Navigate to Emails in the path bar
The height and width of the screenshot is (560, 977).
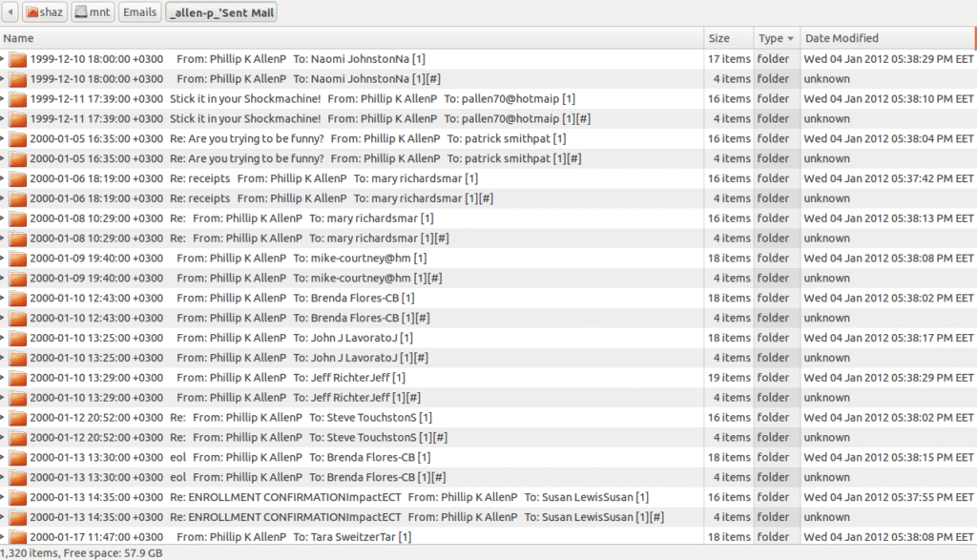point(139,12)
